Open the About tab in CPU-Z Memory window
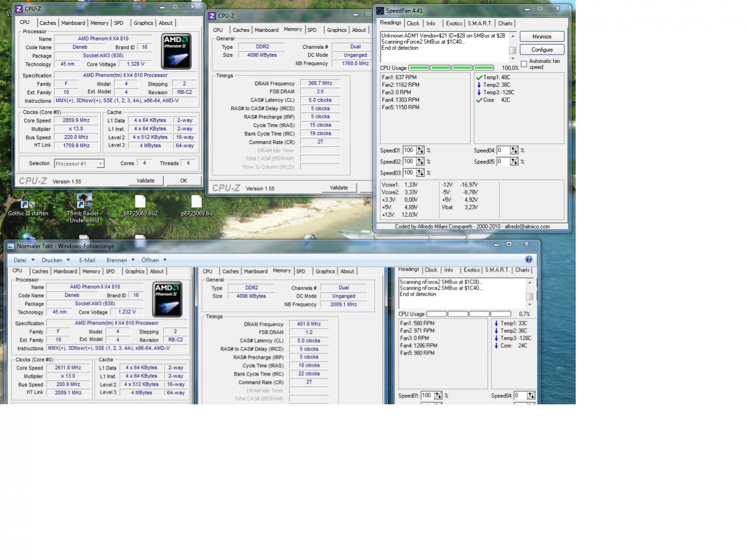This screenshot has height=560, width=747. click(x=359, y=30)
